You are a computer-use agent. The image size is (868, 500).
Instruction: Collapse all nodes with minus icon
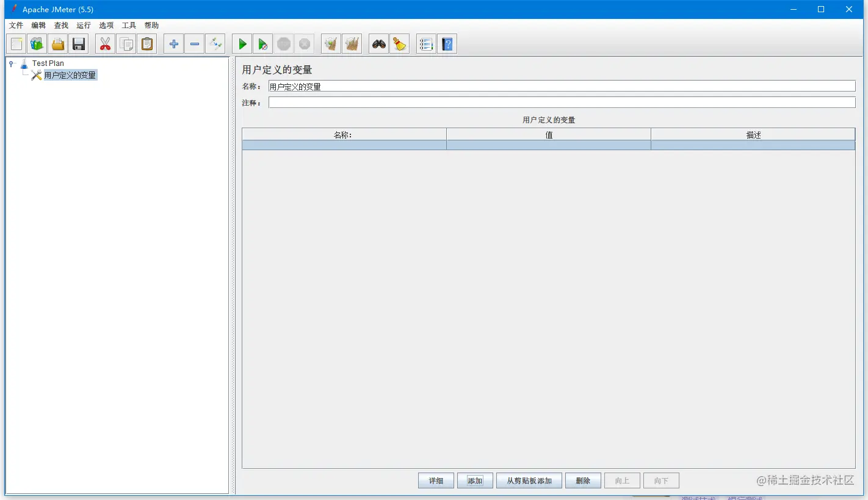pos(195,44)
